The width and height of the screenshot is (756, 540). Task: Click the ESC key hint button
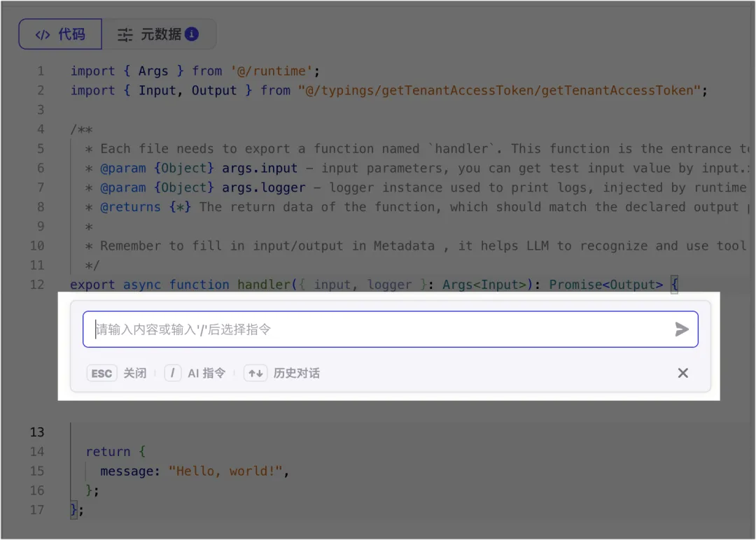click(101, 374)
